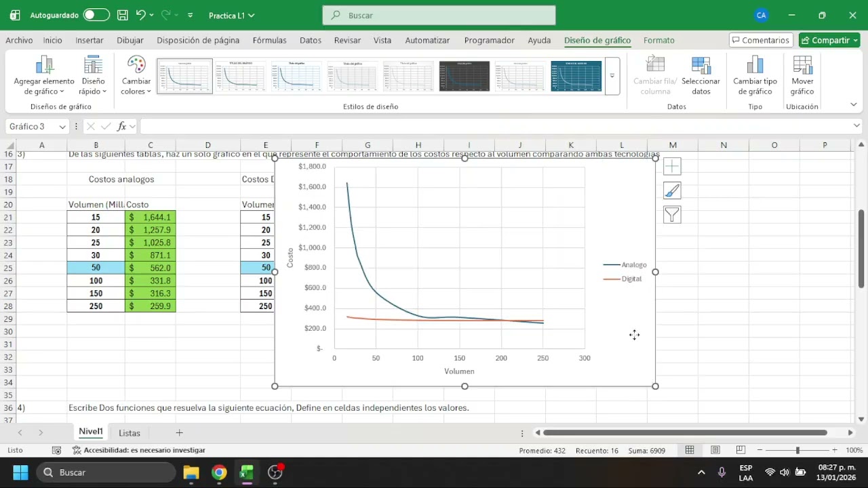868x488 pixels.
Task: Select the blue background chart style
Action: coord(576,77)
